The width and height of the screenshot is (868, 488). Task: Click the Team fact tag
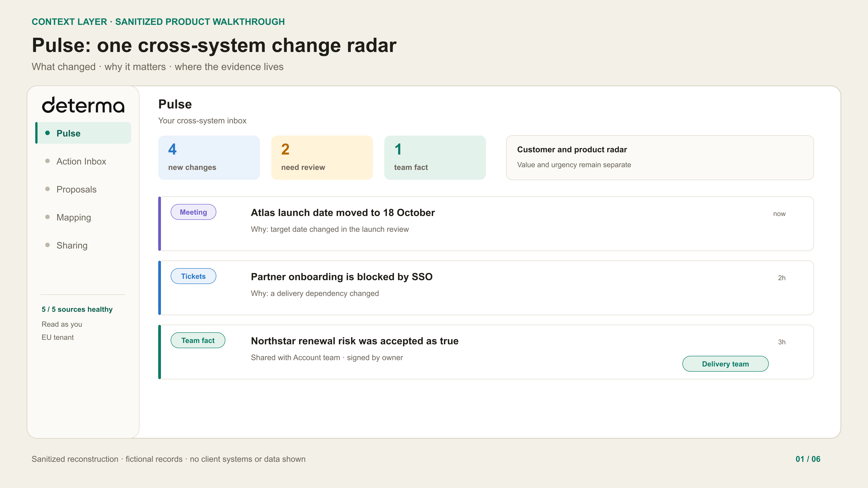[198, 340]
